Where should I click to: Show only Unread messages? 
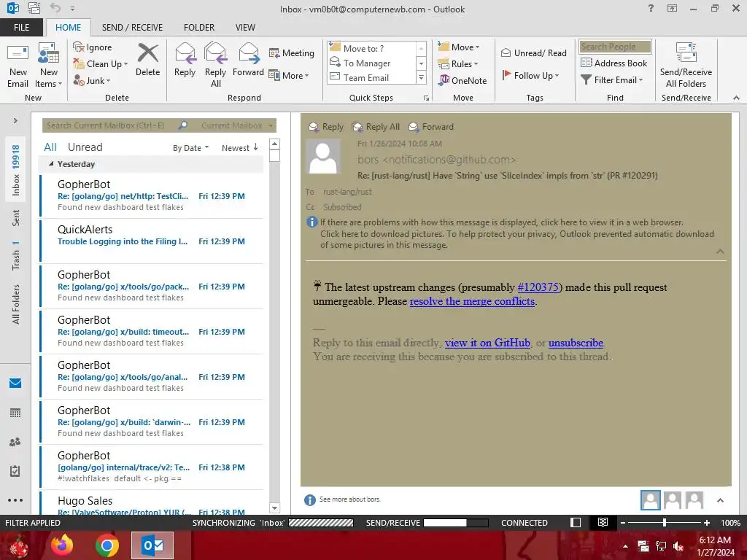[x=85, y=147]
